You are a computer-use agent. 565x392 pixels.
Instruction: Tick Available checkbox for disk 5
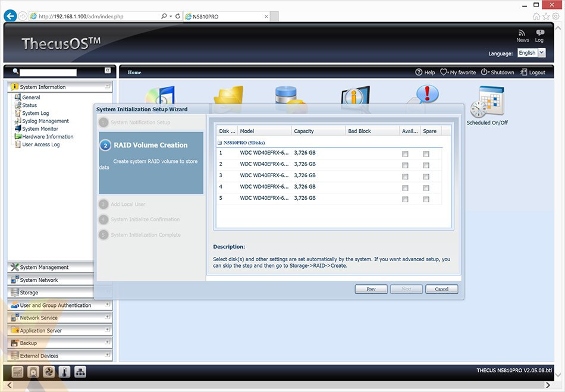[x=405, y=199]
